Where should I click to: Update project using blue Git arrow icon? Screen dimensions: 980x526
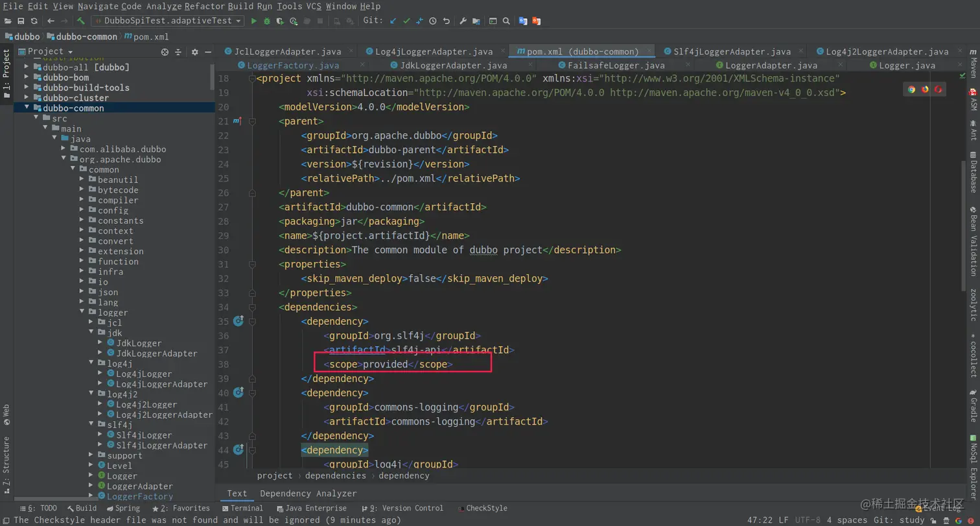pos(393,21)
